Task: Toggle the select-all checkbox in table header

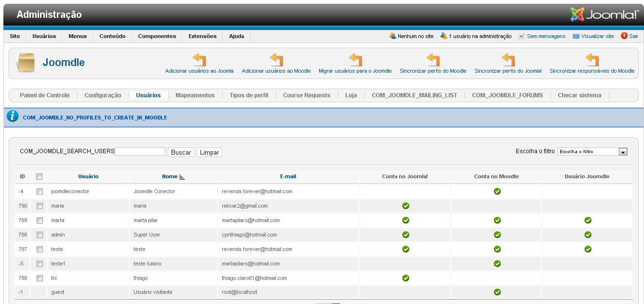Action: click(x=40, y=177)
